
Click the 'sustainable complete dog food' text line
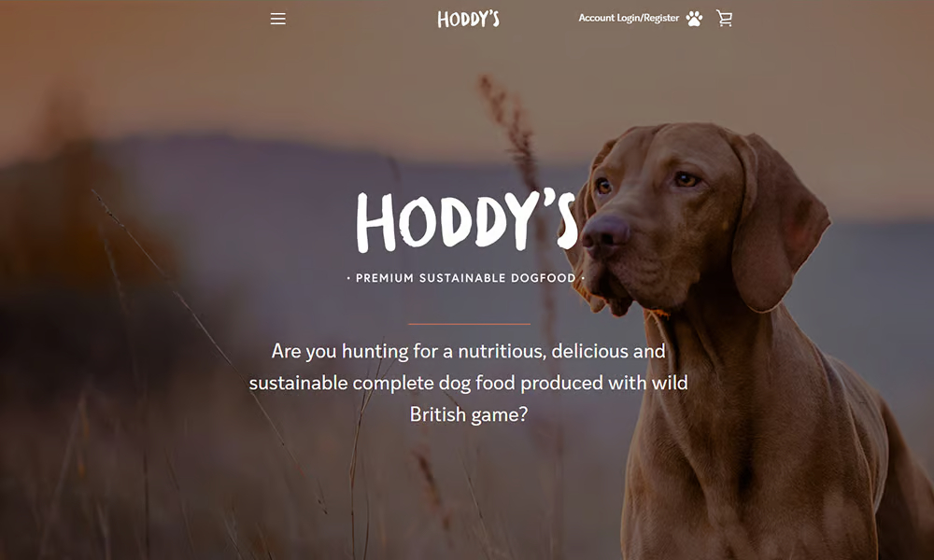coord(468,383)
